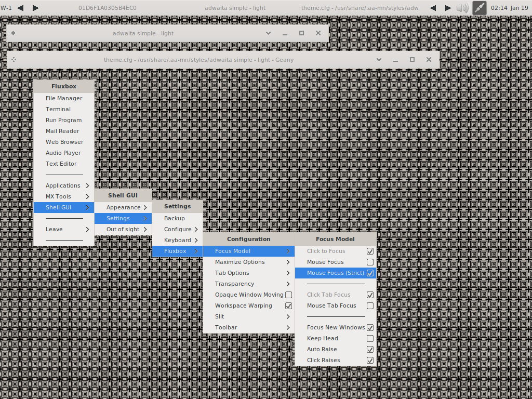Expand the MX Tools submenu
Screen dimensions: 532x399
64,196
